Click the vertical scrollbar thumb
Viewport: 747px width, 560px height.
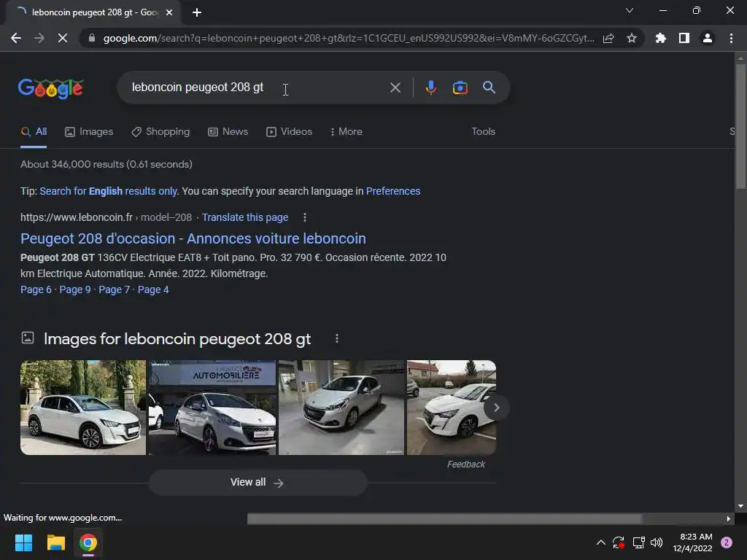[740, 125]
